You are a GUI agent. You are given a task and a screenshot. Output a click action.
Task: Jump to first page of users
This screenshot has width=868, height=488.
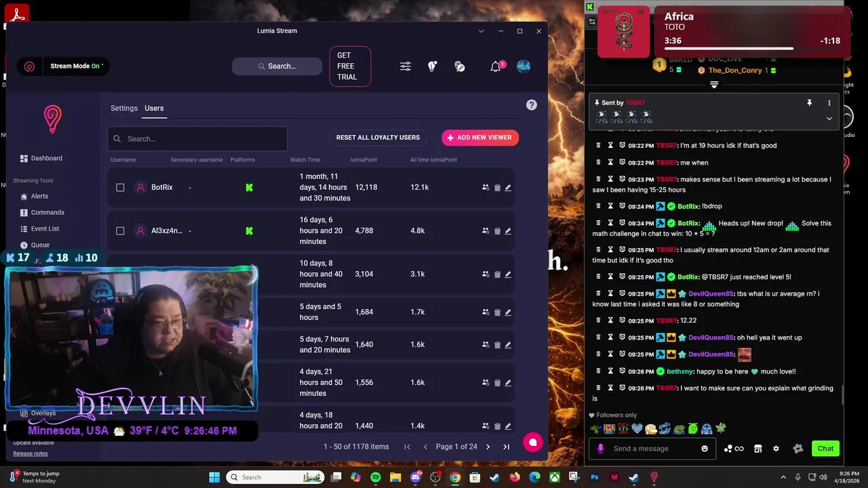click(407, 447)
